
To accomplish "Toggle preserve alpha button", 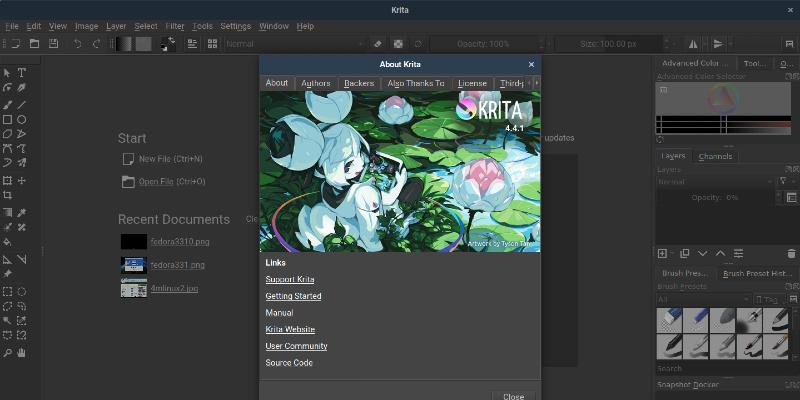I will coord(398,44).
